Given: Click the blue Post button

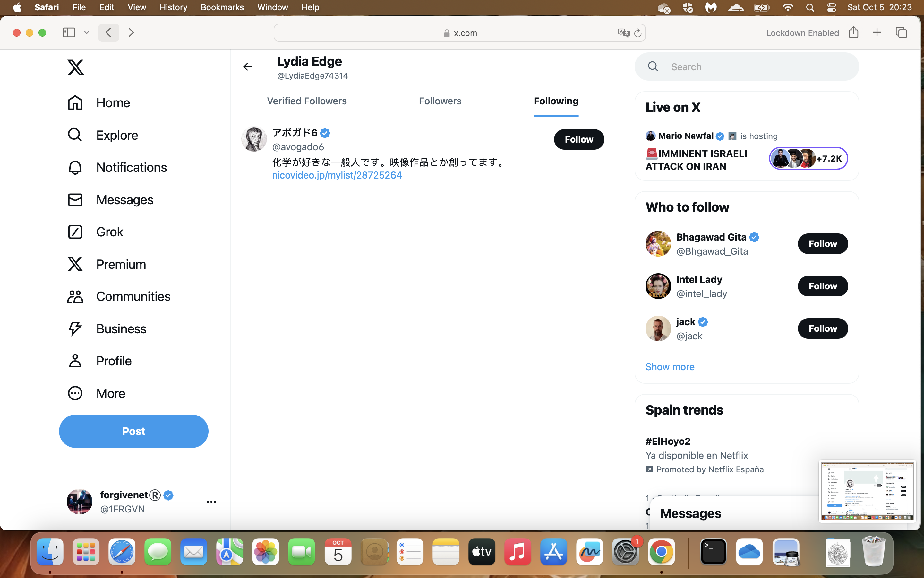Looking at the screenshot, I should pyautogui.click(x=134, y=431).
